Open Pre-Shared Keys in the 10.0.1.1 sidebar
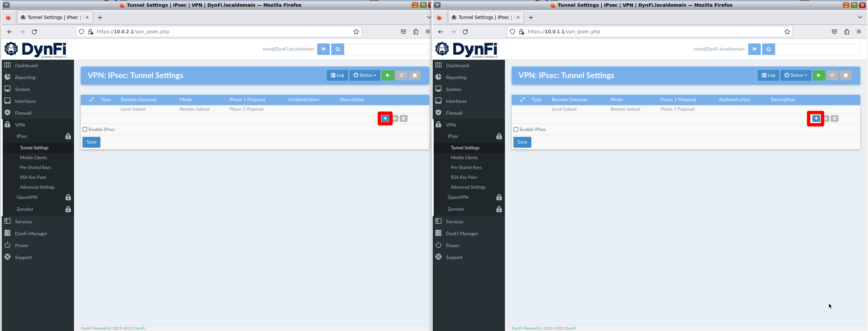Image resolution: width=868 pixels, height=331 pixels. 466,167
